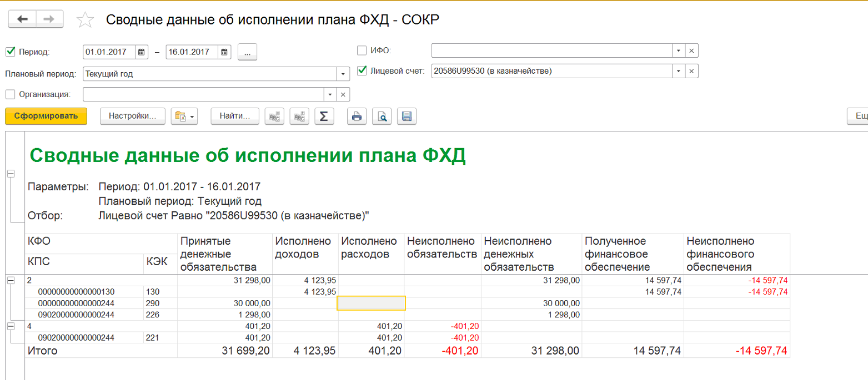Uncheck the Период checkbox
This screenshot has width=868, height=380.
click(10, 52)
